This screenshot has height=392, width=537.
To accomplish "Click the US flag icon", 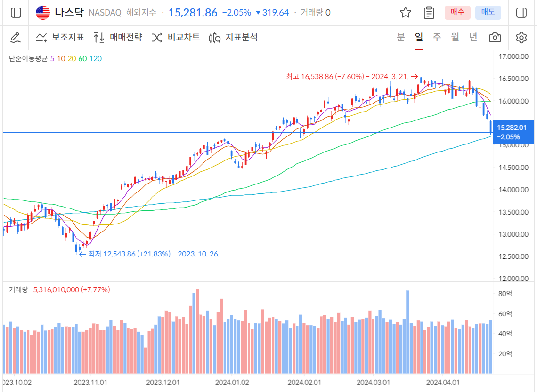I will tap(43, 13).
